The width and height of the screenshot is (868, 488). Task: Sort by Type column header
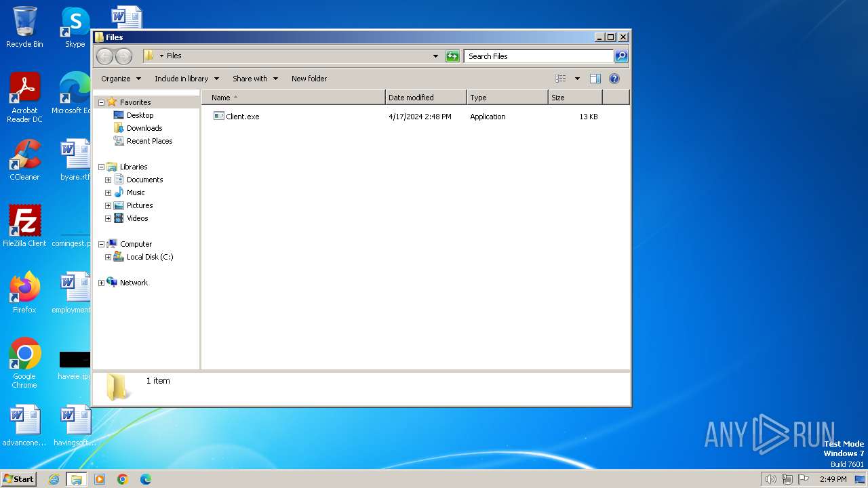tap(507, 98)
